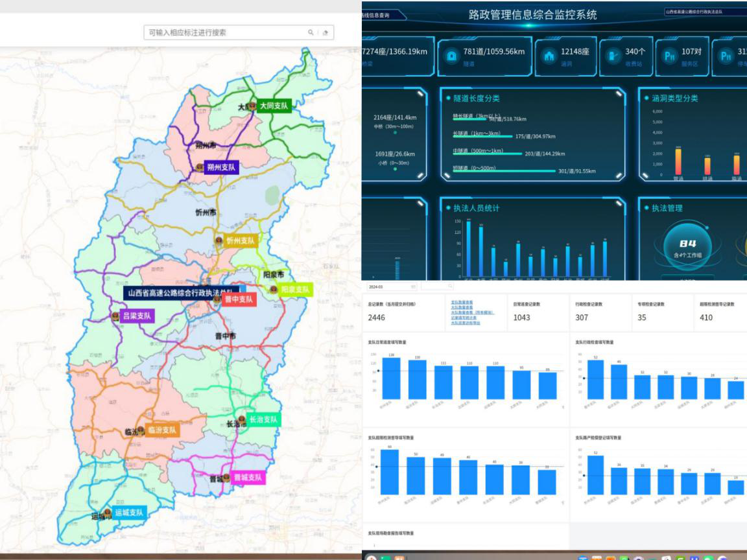This screenshot has height=560, width=747.
Task: Click the 运城支队 marker on the map
Action: point(107,513)
